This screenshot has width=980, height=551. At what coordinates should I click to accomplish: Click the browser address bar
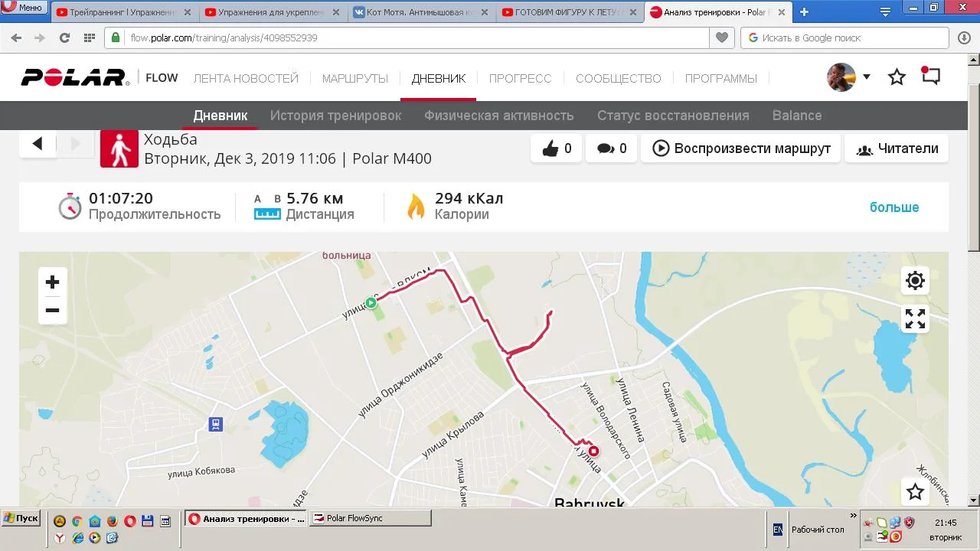tap(417, 37)
